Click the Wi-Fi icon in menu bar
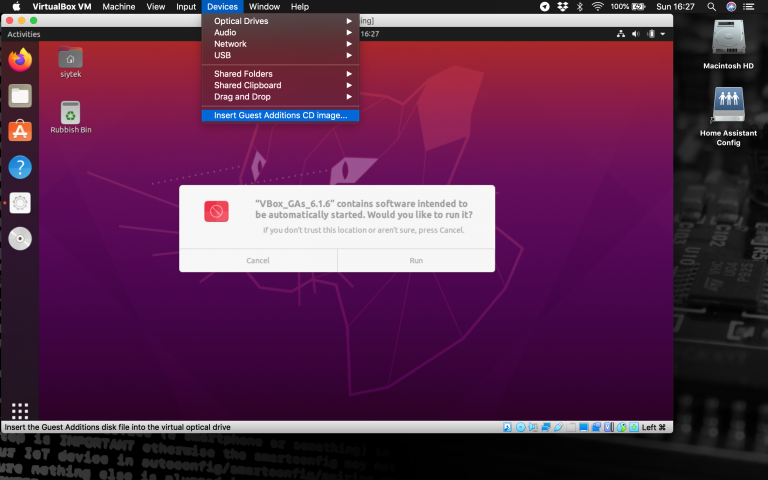The image size is (768, 480). coord(597,6)
